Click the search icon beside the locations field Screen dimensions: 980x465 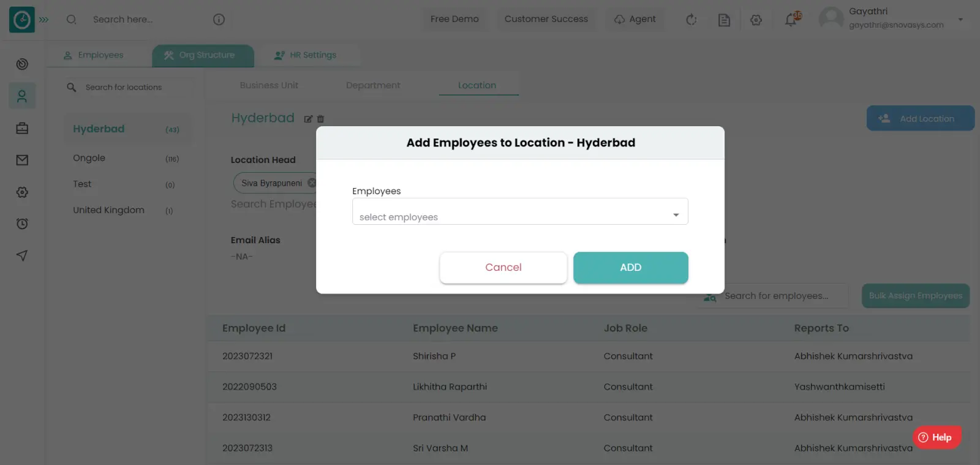pos(72,88)
